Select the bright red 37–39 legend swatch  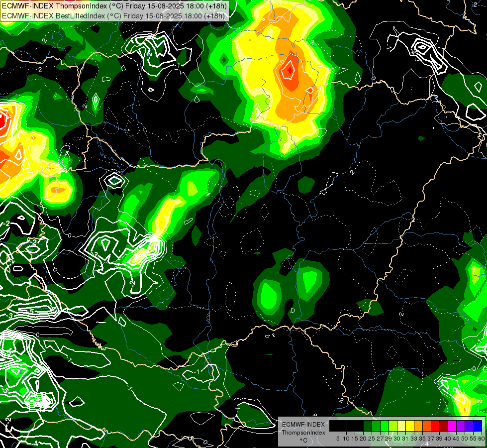click(435, 426)
